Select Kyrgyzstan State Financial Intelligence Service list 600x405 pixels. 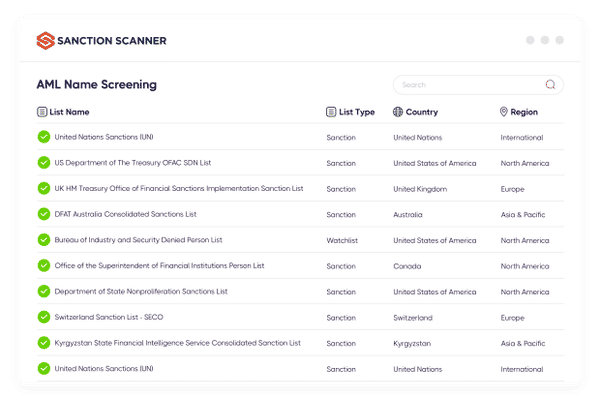pyautogui.click(x=178, y=343)
